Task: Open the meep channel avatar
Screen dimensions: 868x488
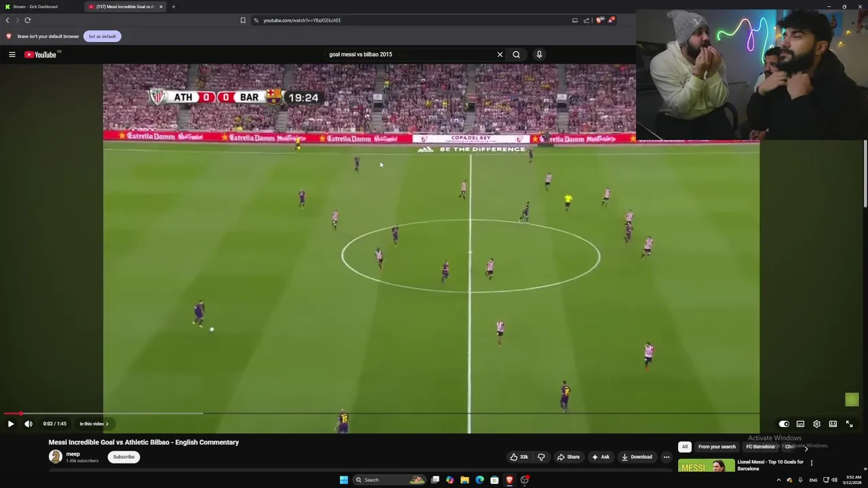Action: 55,456
